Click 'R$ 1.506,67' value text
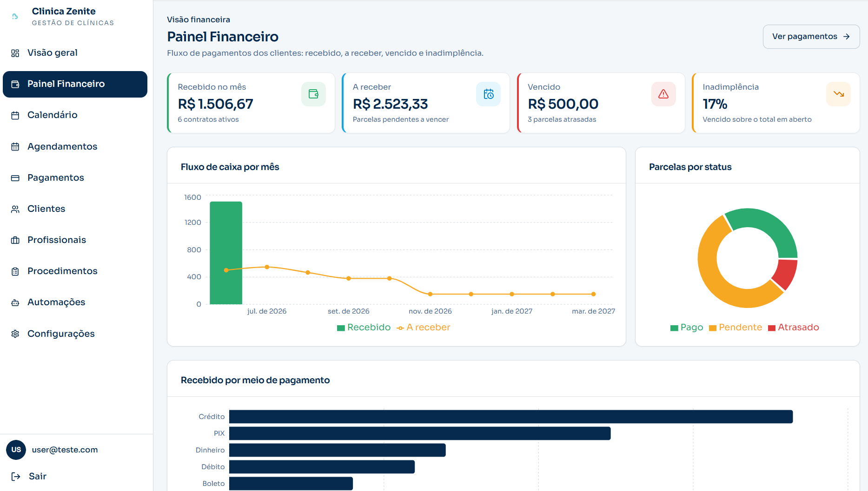Screen dimensions: 868x491 click(216, 104)
